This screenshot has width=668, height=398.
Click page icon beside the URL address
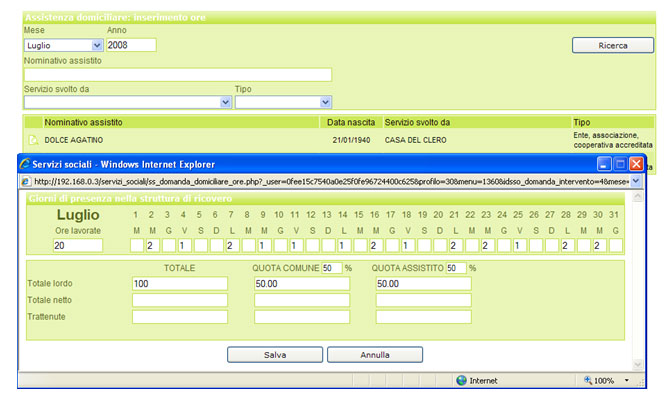pos(26,182)
